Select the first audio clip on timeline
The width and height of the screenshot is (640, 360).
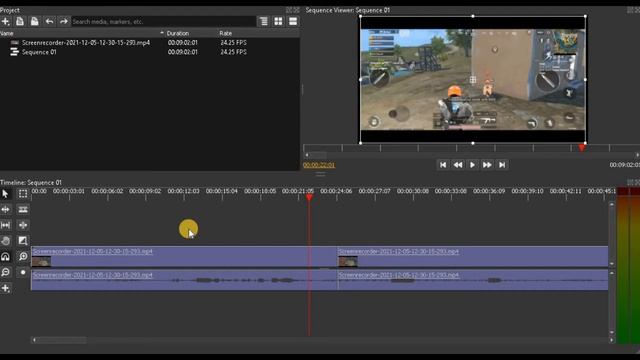coord(184,280)
